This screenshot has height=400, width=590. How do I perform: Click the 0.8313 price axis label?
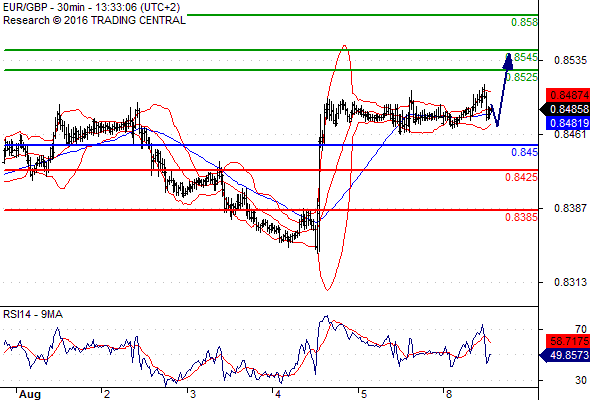[570, 282]
